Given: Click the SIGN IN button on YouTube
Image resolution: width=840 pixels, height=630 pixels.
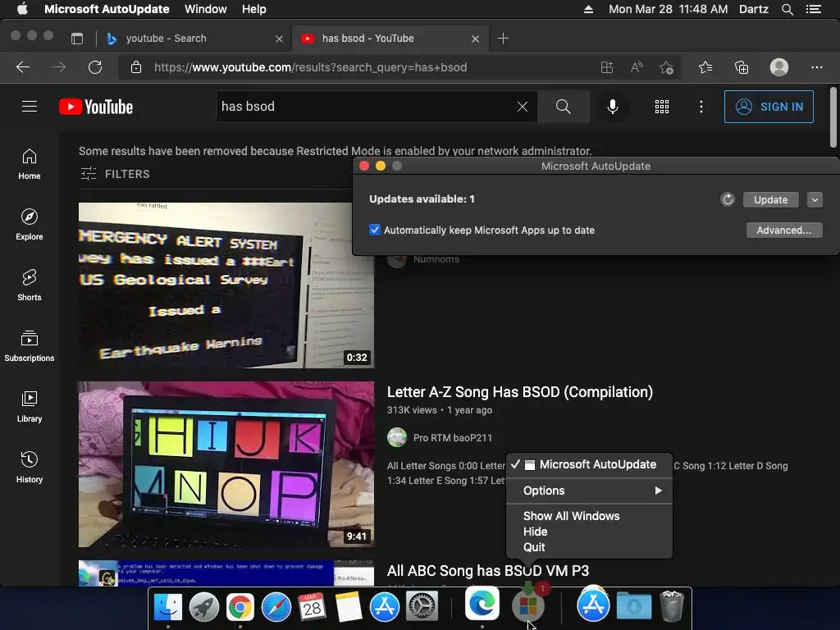Looking at the screenshot, I should coord(769,107).
